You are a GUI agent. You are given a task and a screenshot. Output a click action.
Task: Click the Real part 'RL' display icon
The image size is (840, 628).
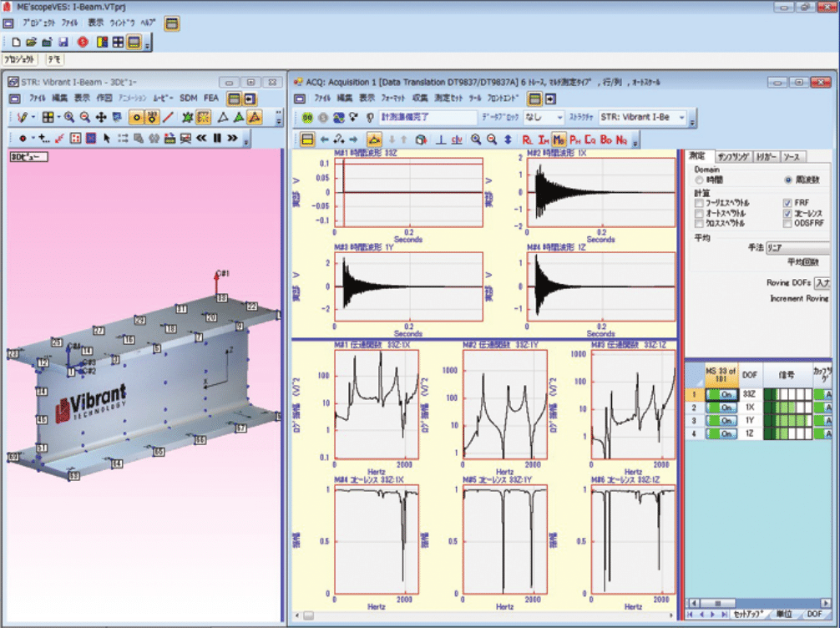(x=527, y=139)
